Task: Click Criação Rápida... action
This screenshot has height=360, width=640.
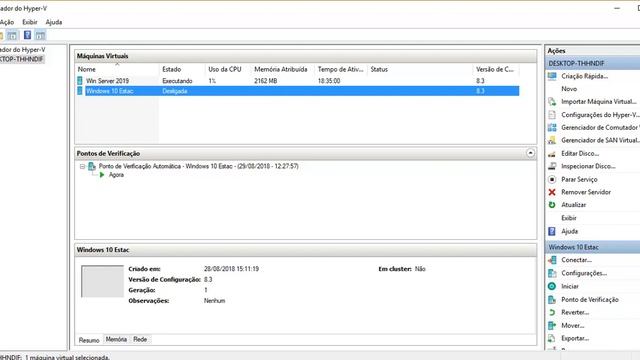Action: [584, 76]
